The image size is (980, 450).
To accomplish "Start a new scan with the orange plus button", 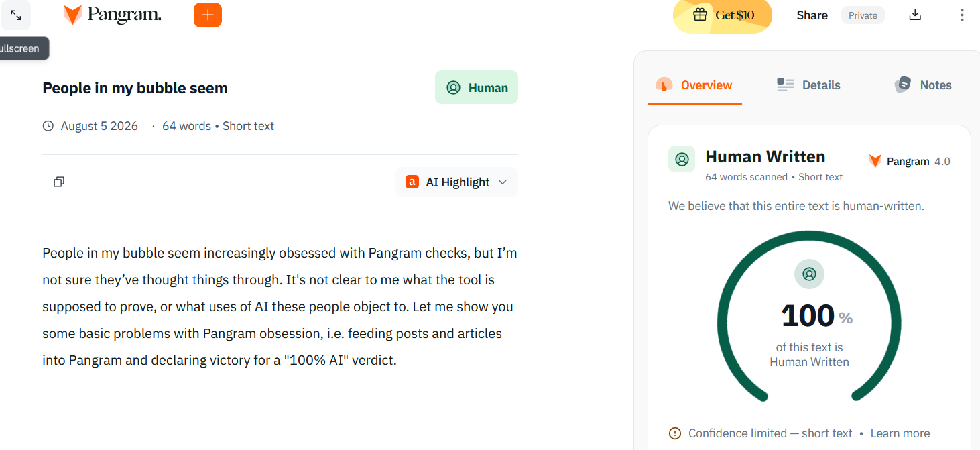I will tap(208, 15).
